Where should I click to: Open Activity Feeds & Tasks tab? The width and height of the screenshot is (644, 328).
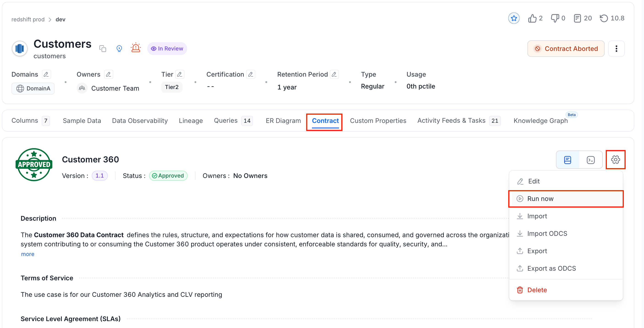coord(459,121)
